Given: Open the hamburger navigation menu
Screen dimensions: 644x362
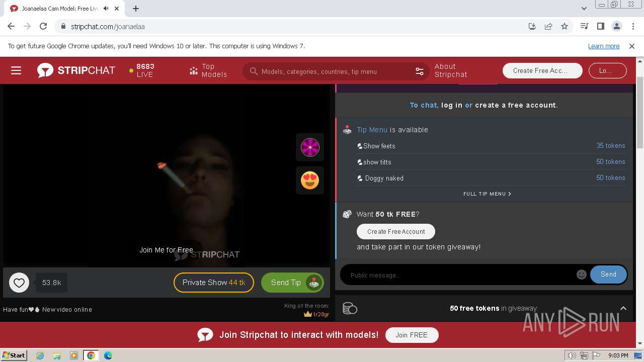Looking at the screenshot, I should (16, 70).
